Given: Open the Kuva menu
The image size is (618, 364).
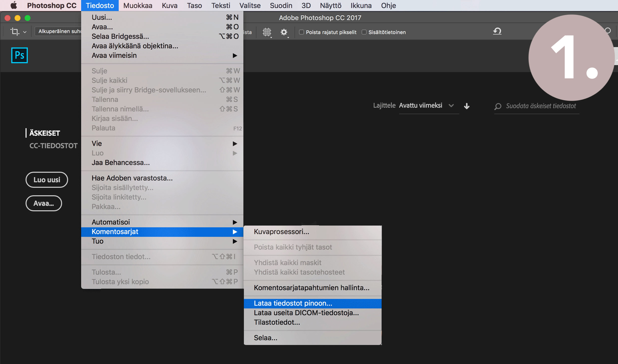Looking at the screenshot, I should coord(170,5).
